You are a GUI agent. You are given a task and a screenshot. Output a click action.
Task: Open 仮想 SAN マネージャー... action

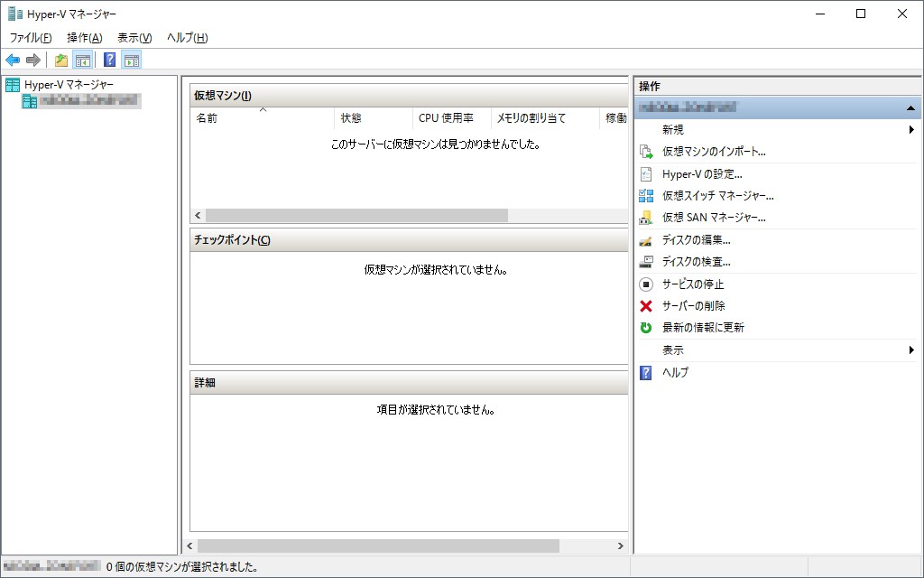pos(714,218)
